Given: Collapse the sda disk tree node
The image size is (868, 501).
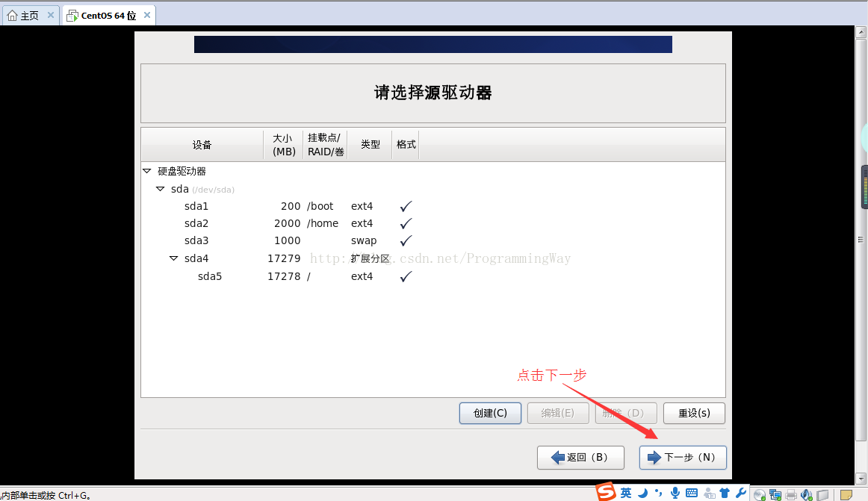Looking at the screenshot, I should [161, 189].
